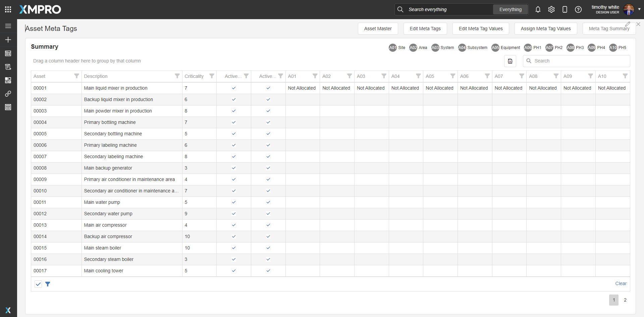Open filter for A01 column

pyautogui.click(x=315, y=76)
